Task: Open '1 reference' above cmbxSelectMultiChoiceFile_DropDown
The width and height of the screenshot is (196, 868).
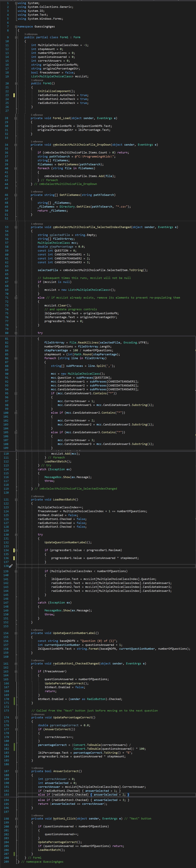Action: coord(37,141)
